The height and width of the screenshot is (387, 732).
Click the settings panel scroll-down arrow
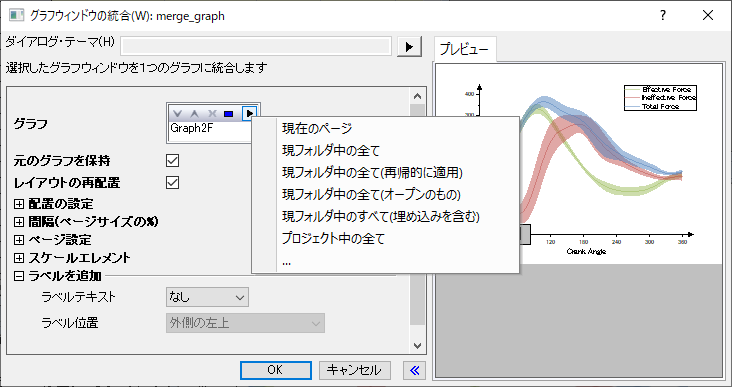click(x=417, y=346)
